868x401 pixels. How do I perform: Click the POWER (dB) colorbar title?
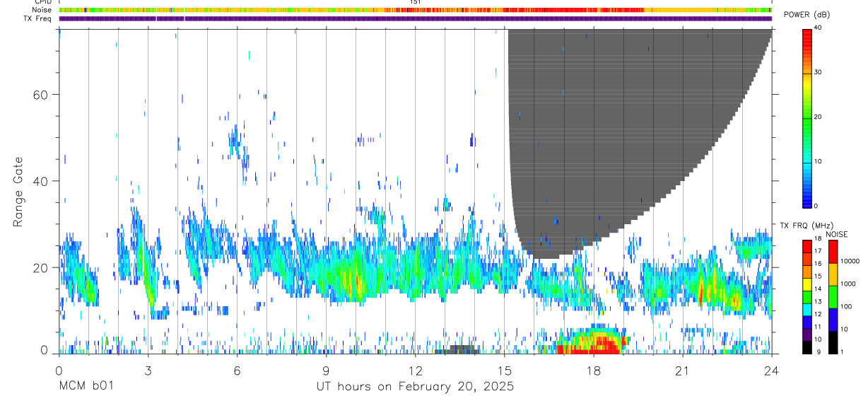point(807,15)
